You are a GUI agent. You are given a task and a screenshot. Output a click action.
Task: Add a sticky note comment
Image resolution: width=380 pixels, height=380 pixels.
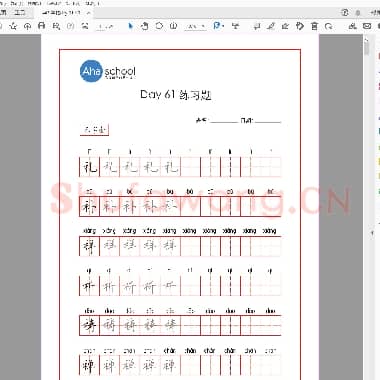[x=257, y=26]
